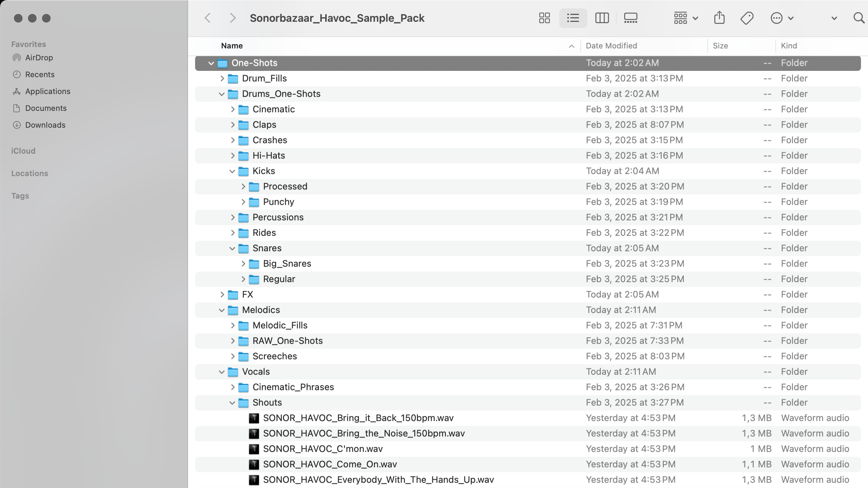Sort by the Size column header
Image resolution: width=868 pixels, height=488 pixels.
[x=720, y=46]
